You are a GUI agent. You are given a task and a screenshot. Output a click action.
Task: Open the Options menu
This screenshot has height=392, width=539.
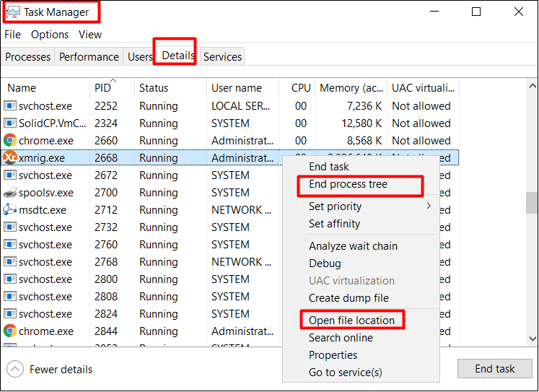coord(50,35)
